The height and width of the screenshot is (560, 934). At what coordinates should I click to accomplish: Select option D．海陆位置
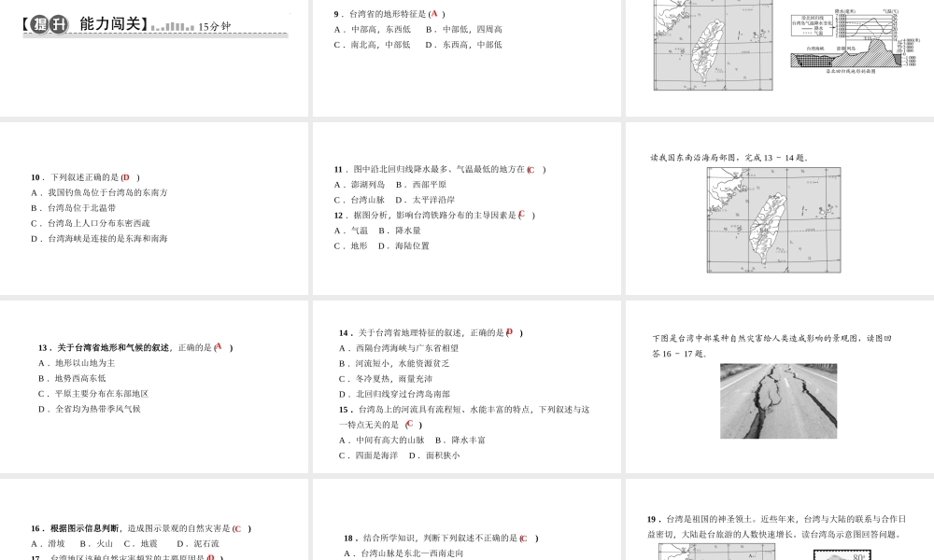[403, 245]
